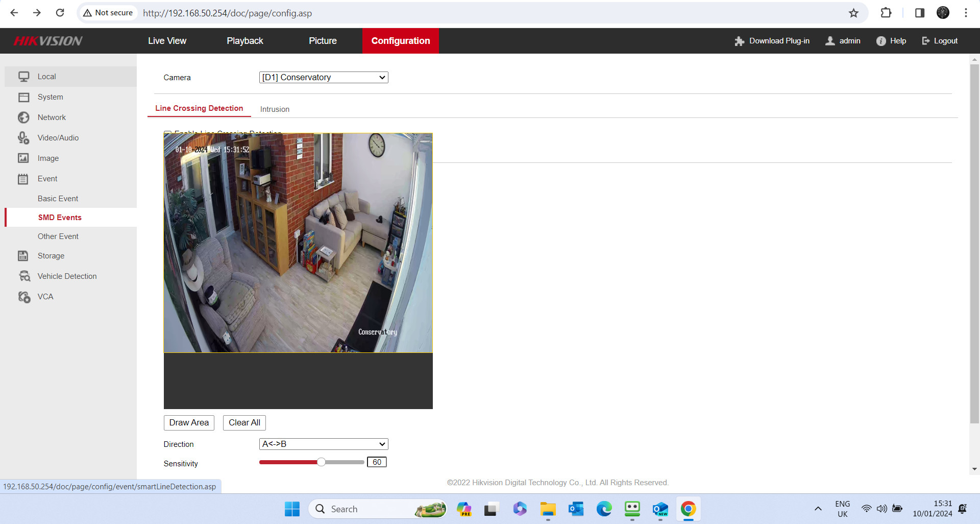Click the Download Plug-in icon

pos(739,40)
